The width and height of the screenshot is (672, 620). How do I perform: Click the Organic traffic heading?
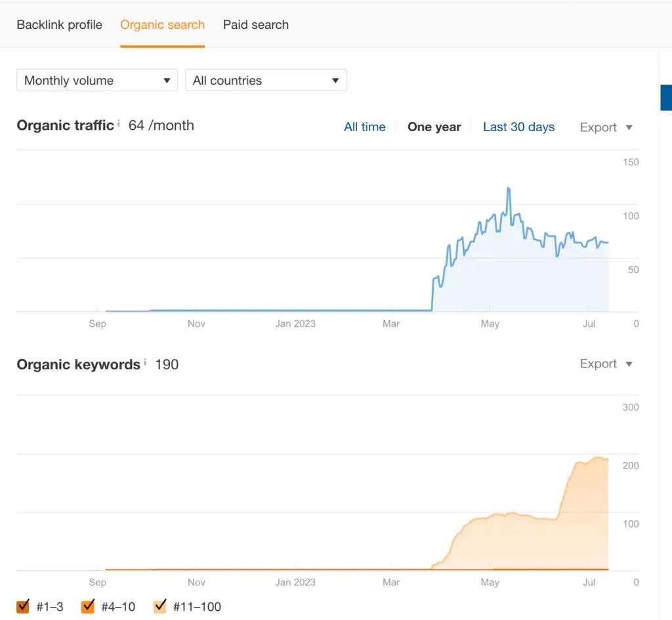65,125
